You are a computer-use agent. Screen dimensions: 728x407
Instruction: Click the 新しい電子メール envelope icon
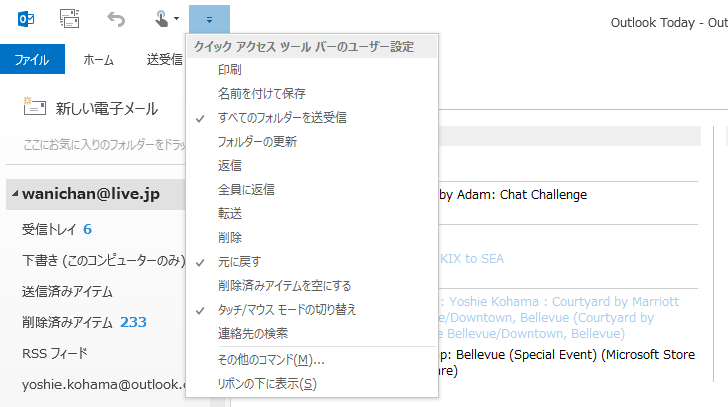tap(36, 108)
